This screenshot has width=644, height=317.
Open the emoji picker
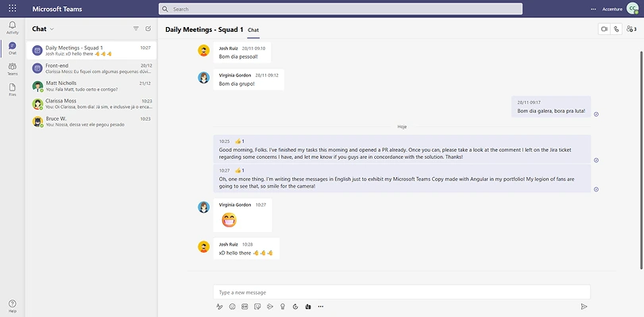pyautogui.click(x=232, y=307)
